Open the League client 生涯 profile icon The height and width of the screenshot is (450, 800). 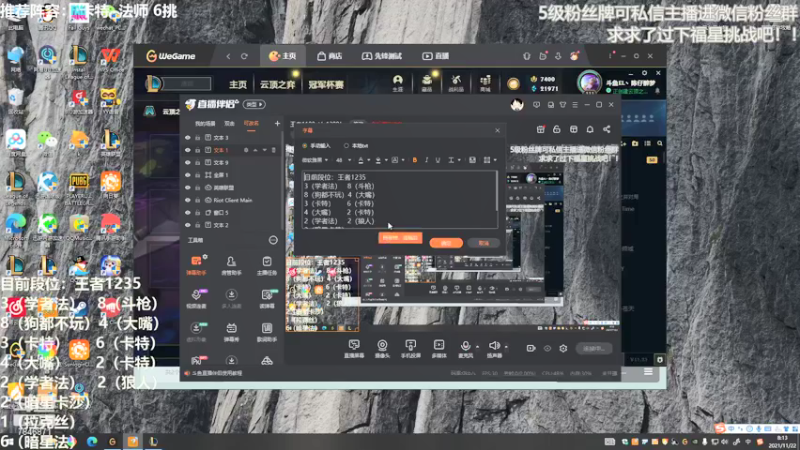397,83
